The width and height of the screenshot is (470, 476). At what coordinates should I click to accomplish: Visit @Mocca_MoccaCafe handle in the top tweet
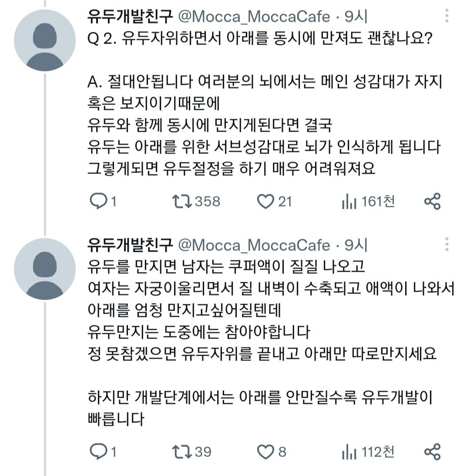(254, 17)
